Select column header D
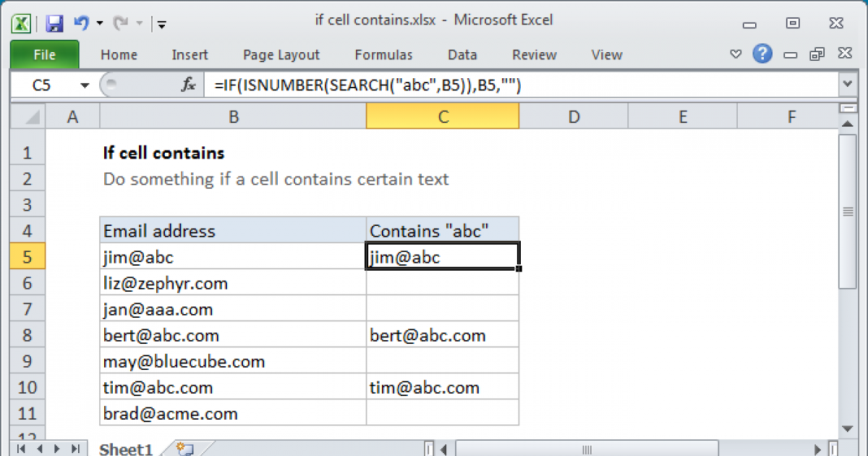 (x=574, y=116)
